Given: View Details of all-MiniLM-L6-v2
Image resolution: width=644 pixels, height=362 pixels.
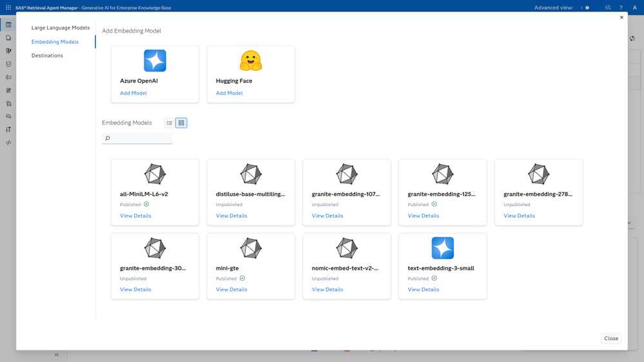Looking at the screenshot, I should click(x=135, y=216).
